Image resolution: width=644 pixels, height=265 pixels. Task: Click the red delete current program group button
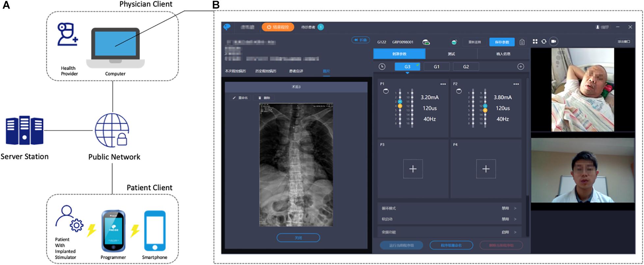coord(501,245)
